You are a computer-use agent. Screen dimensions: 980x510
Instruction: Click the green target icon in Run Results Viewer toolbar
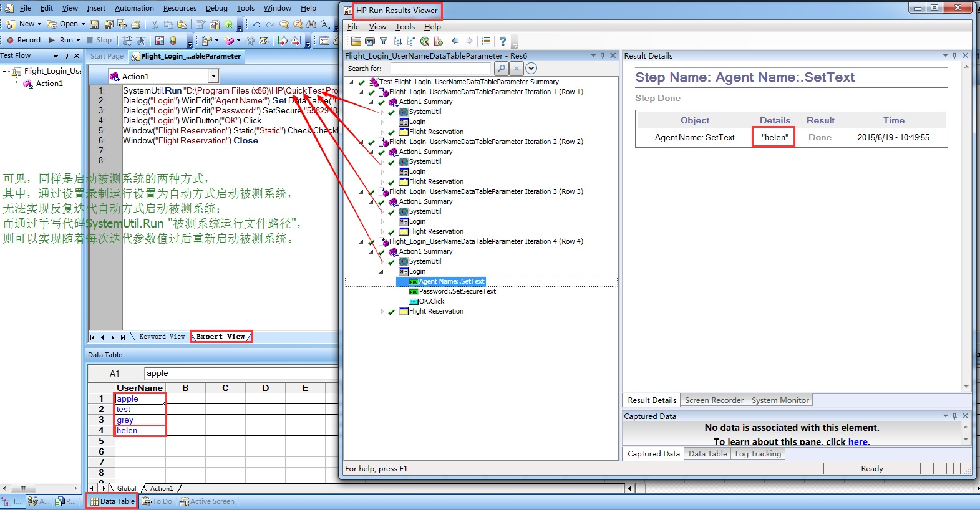click(x=425, y=41)
